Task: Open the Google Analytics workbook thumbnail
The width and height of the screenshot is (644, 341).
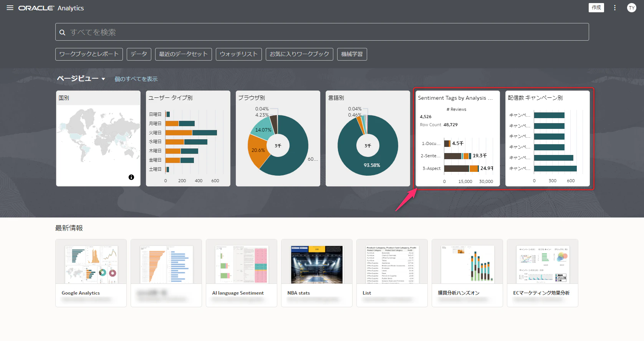Action: coord(91,265)
